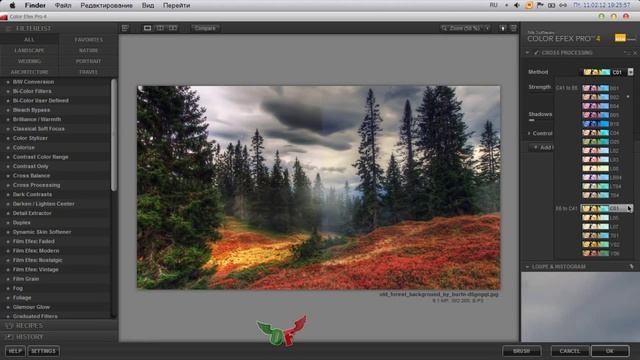Image resolution: width=640 pixels, height=360 pixels.
Task: Select the Graduated Filters entry
Action: (35, 316)
